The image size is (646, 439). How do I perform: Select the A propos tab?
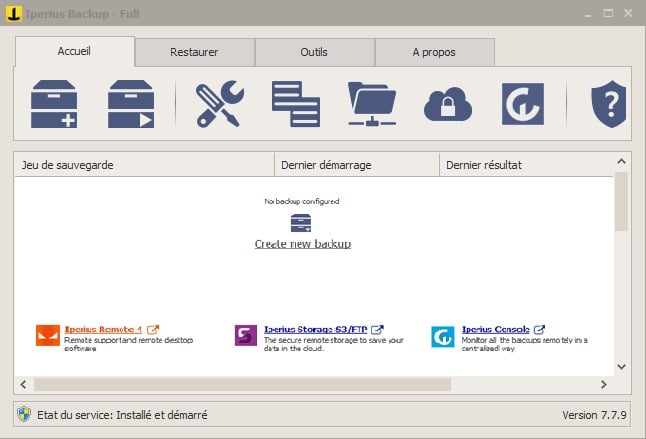click(x=434, y=52)
